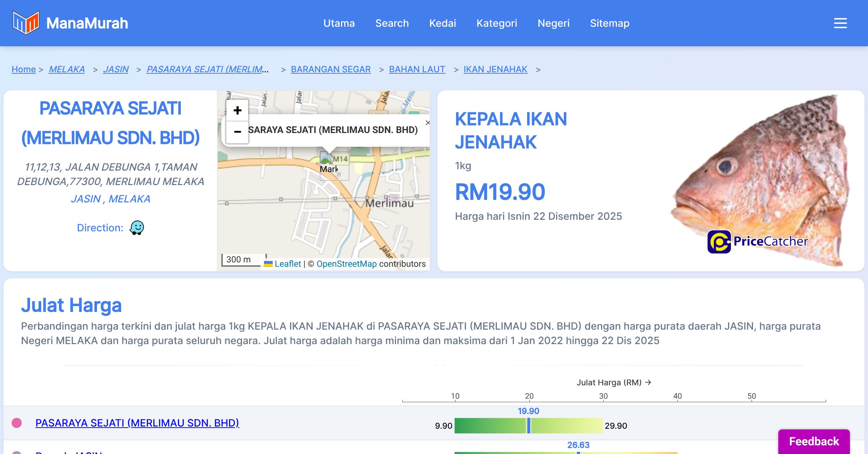Zoom out on the map
Screen dimensions: 868x454
pos(237,132)
